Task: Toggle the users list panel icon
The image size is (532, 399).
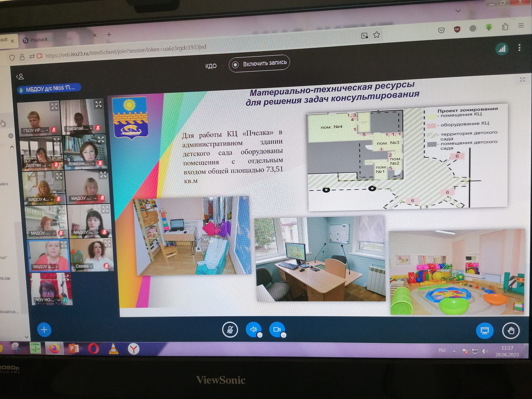Action: (20, 77)
